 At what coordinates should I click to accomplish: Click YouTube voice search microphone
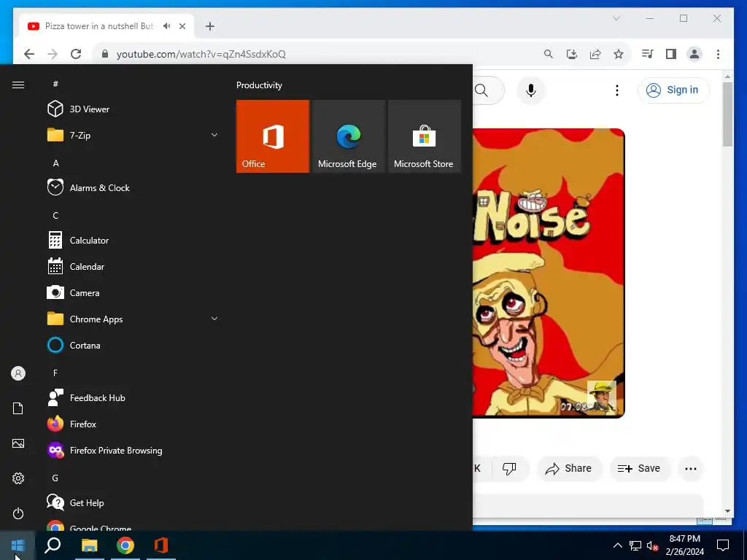point(531,90)
